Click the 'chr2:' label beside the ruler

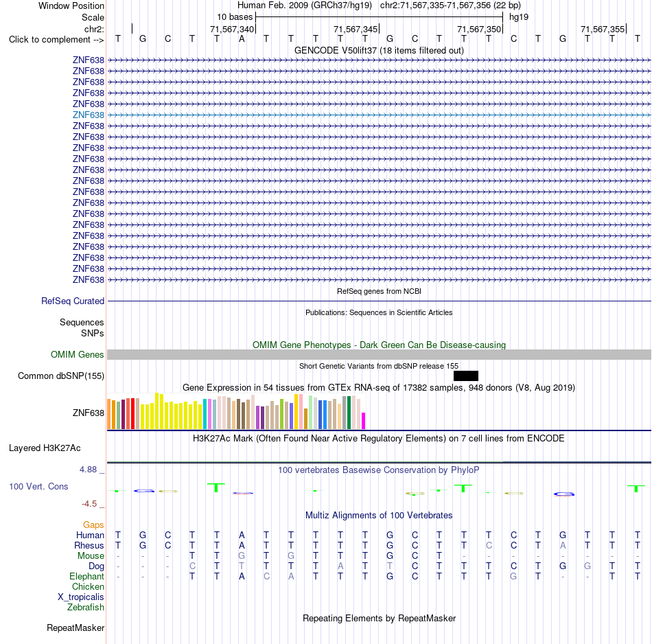click(94, 29)
